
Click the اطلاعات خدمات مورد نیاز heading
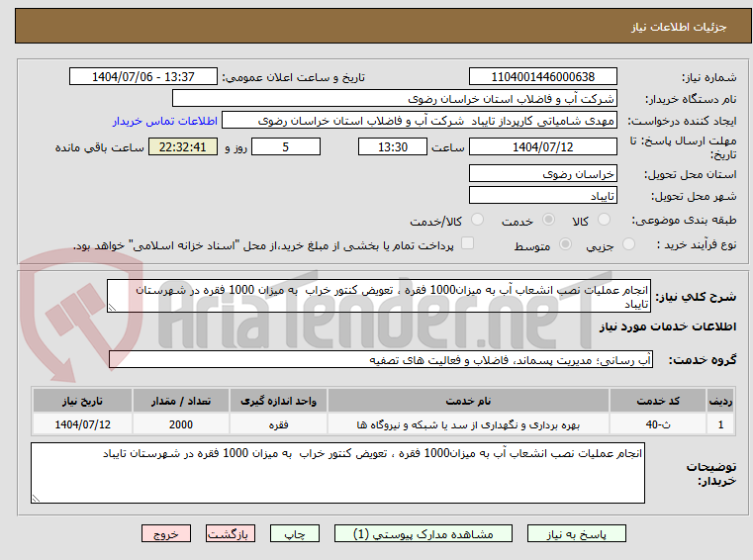pos(668,327)
